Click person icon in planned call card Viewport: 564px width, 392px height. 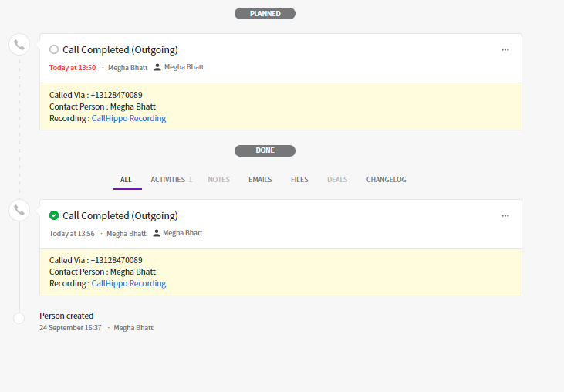click(157, 67)
